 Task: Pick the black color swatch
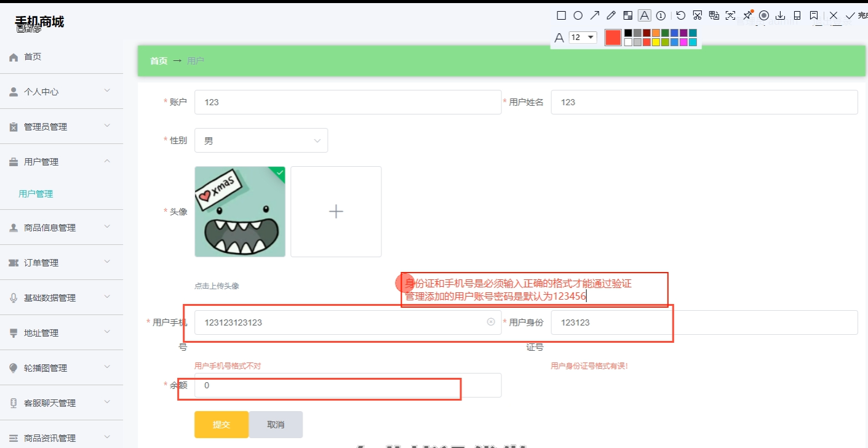tap(628, 33)
